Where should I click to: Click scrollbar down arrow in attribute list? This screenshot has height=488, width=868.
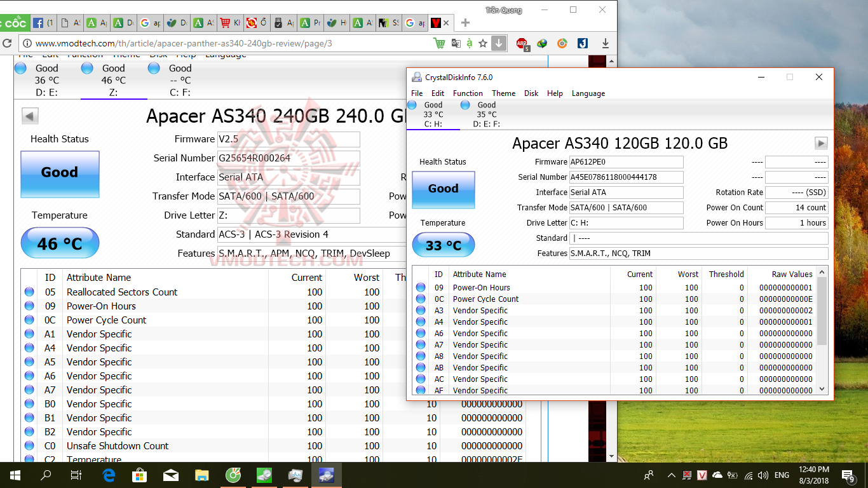point(822,389)
